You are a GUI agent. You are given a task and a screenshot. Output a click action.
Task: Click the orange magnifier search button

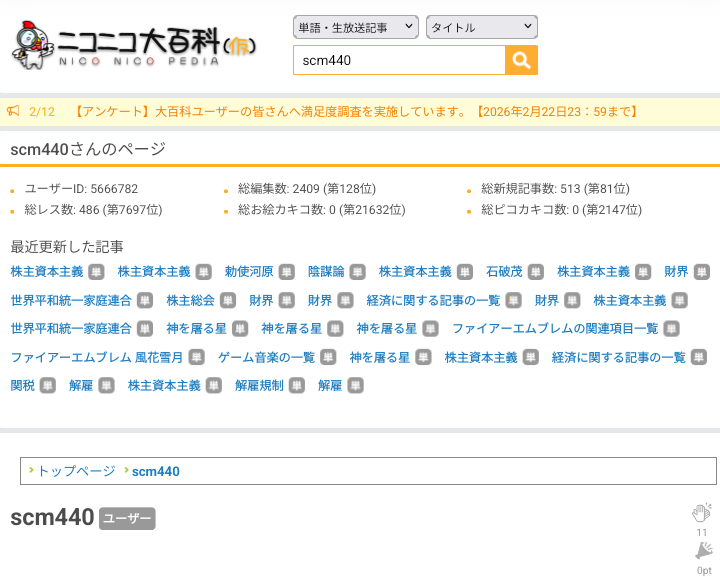[x=521, y=60]
